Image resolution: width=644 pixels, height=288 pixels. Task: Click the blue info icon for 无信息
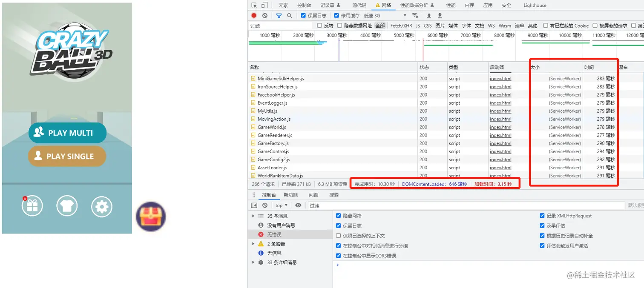[261, 253]
